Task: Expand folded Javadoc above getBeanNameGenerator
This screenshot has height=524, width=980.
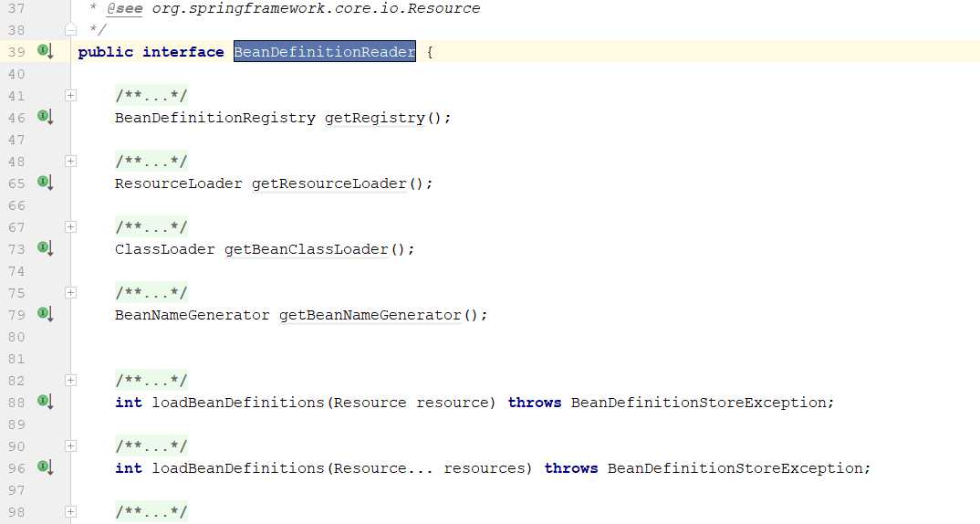Action: [x=70, y=293]
